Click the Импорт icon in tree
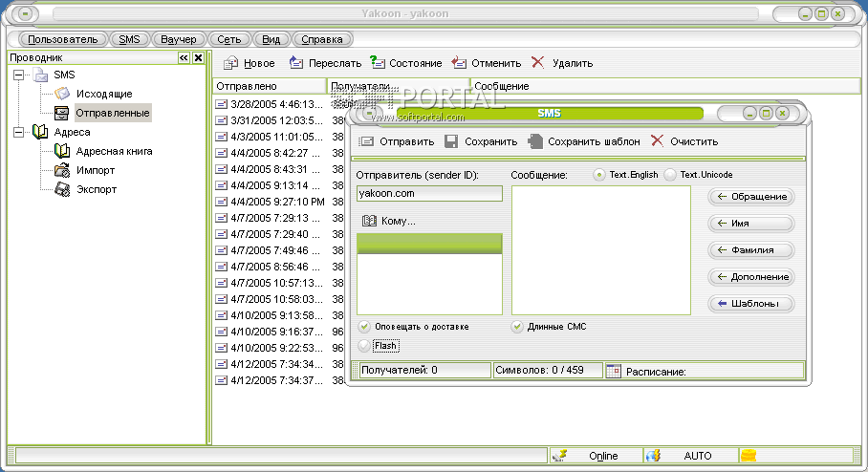This screenshot has height=472, width=868. [x=62, y=170]
